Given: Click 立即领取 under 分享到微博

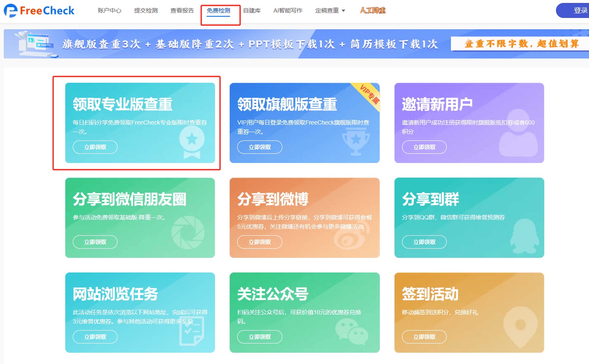Looking at the screenshot, I should [x=260, y=242].
